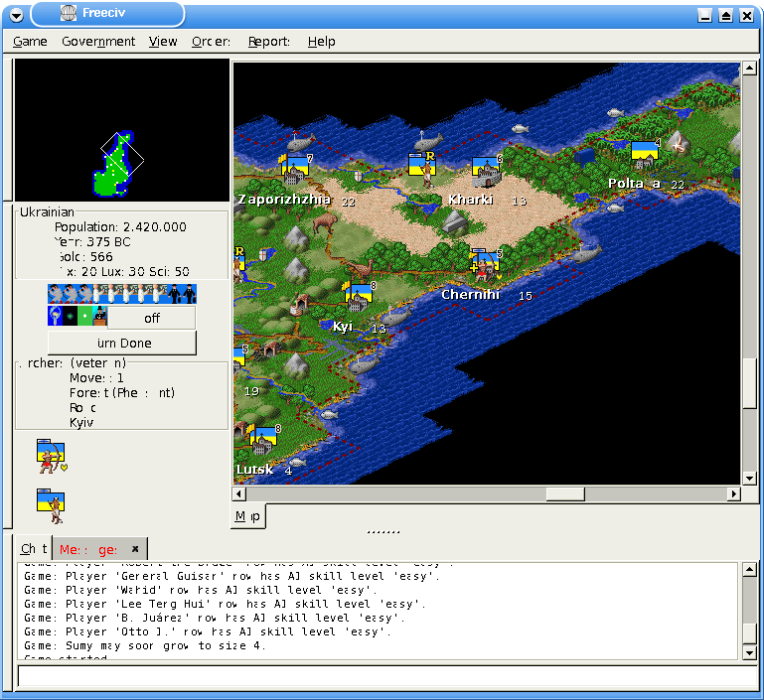Click chat log scrollbar down arrow
Image resolution: width=764 pixels, height=700 pixels.
point(750,652)
